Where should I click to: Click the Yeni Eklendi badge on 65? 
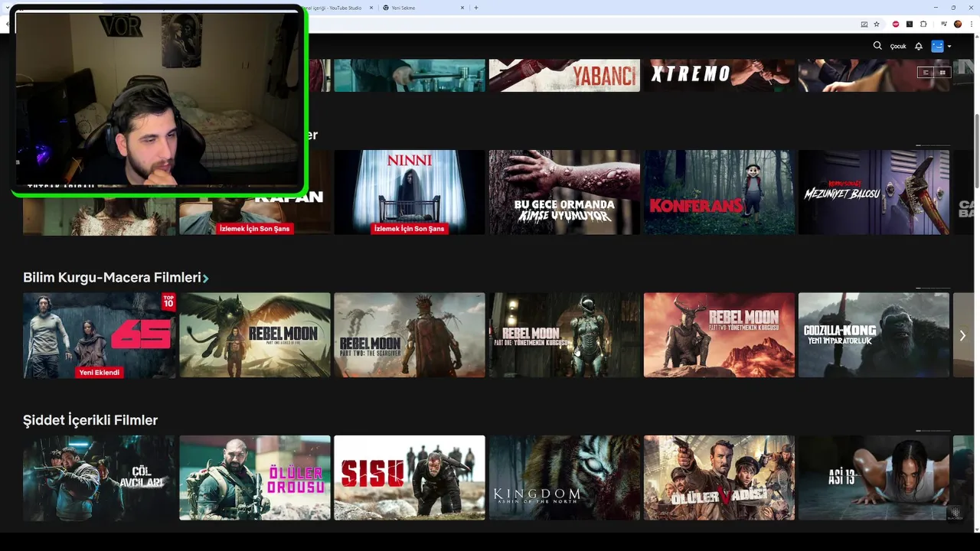[100, 373]
